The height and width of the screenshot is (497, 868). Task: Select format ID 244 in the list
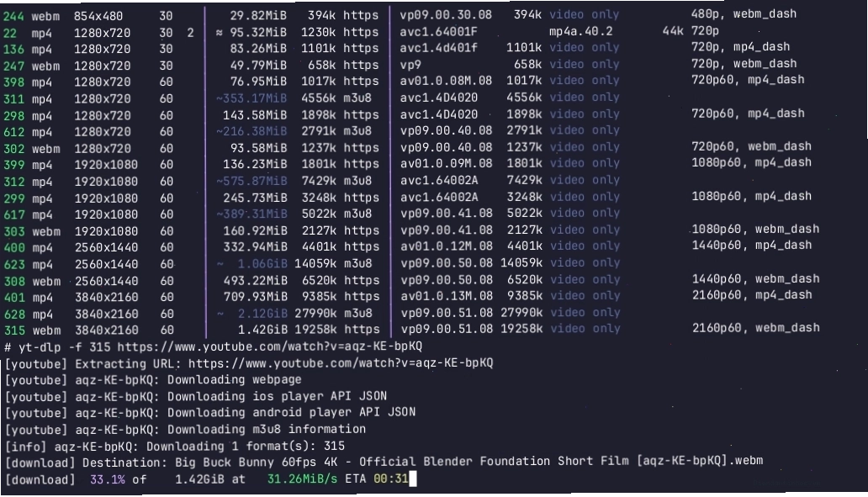[x=13, y=17]
